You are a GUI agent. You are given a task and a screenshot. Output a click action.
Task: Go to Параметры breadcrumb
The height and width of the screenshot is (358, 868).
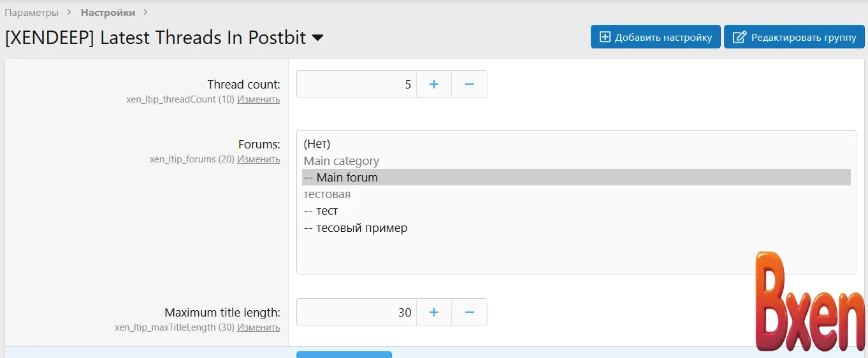32,13
